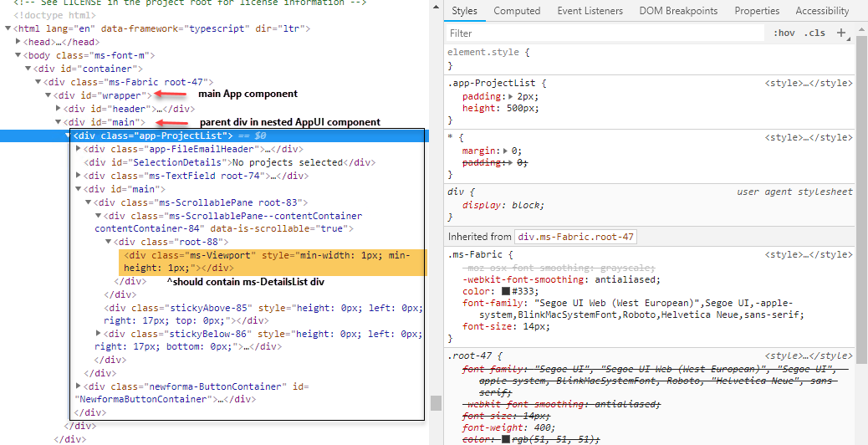Toggle the :hov element state panel

[784, 33]
